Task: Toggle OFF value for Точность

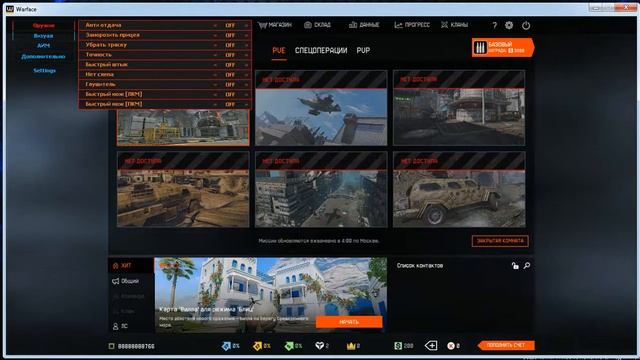Action: 230,55
